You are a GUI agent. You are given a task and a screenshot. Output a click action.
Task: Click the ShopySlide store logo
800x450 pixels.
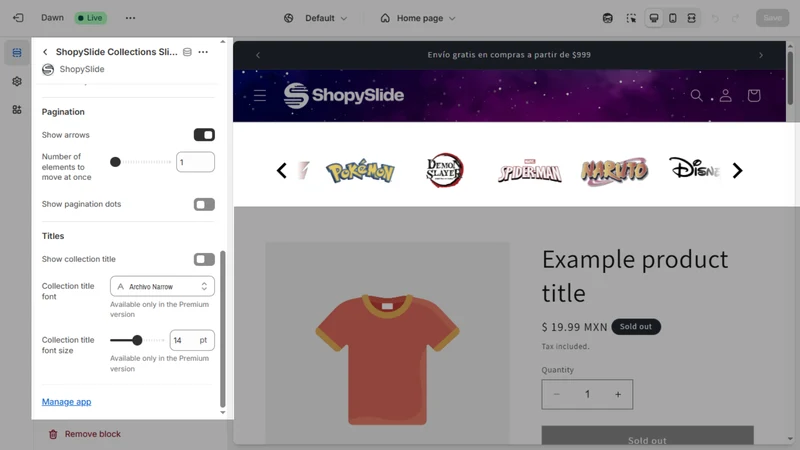[x=343, y=95]
